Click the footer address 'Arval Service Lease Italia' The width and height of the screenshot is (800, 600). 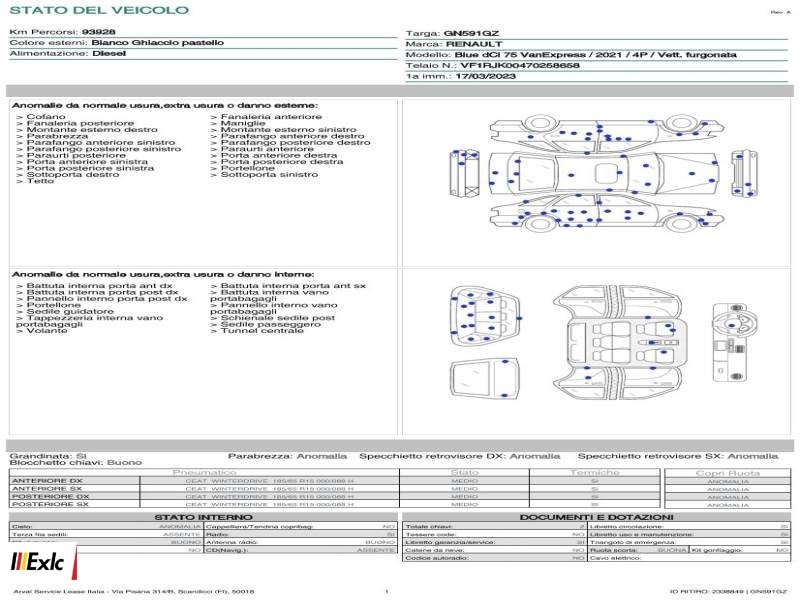click(x=58, y=591)
